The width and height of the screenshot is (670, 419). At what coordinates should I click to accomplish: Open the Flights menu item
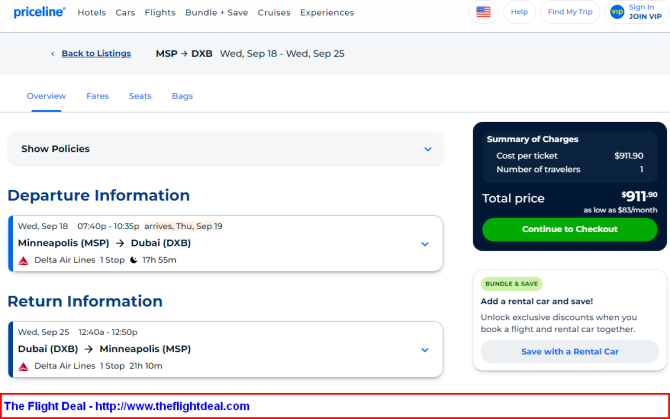tap(160, 13)
